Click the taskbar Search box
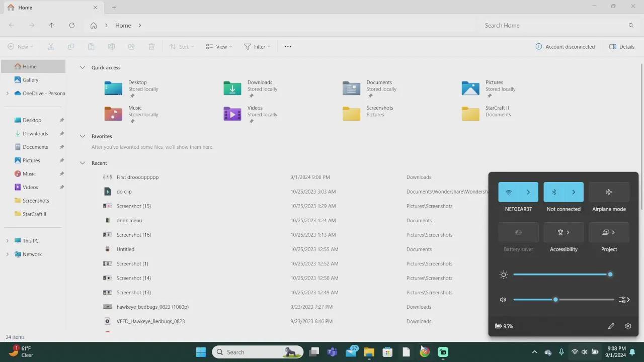Viewport: 644px width, 362px height. [258, 352]
